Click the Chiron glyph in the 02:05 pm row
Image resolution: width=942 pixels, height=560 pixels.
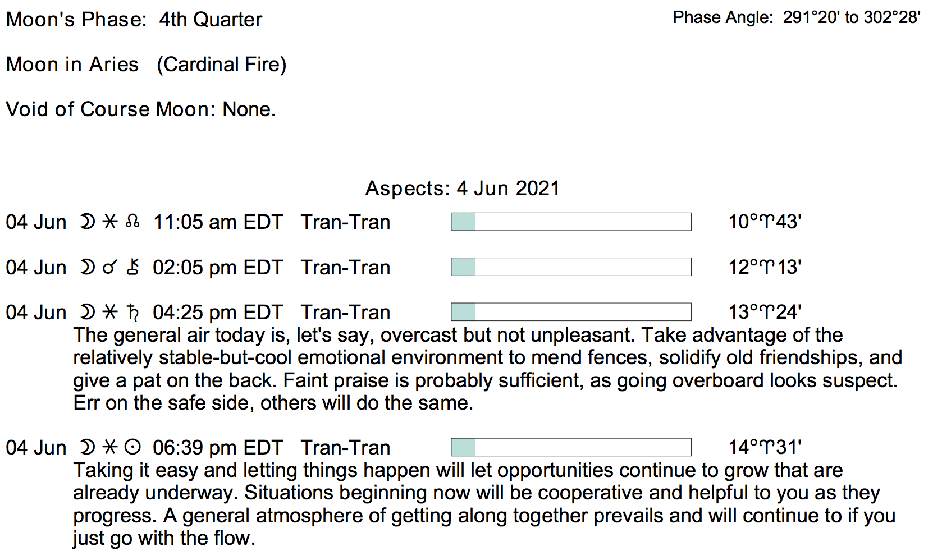pyautogui.click(x=132, y=267)
